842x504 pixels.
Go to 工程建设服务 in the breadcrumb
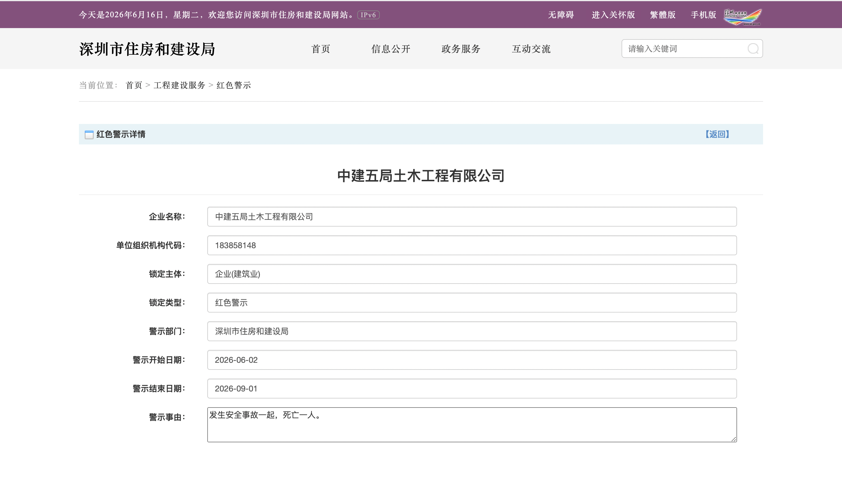tap(179, 85)
